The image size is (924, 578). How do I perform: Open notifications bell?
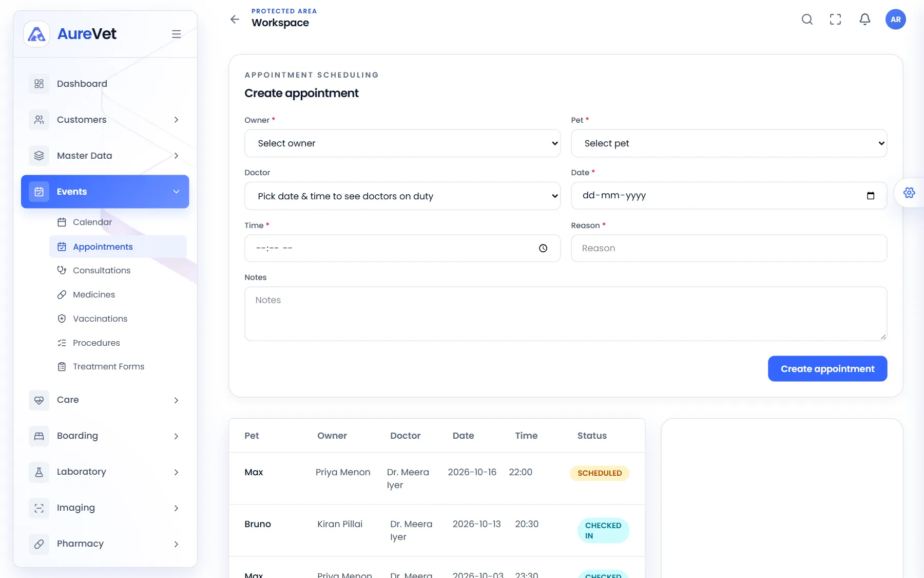[865, 20]
